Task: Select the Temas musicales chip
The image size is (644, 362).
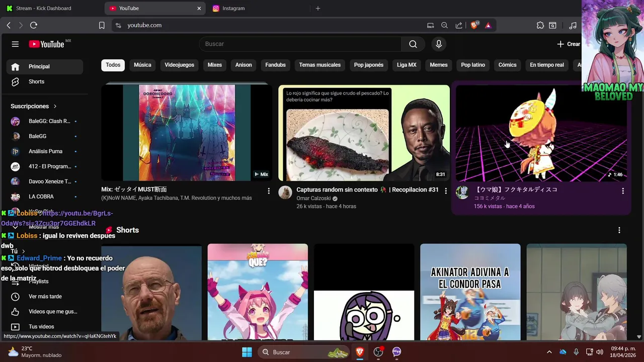Action: tap(320, 65)
